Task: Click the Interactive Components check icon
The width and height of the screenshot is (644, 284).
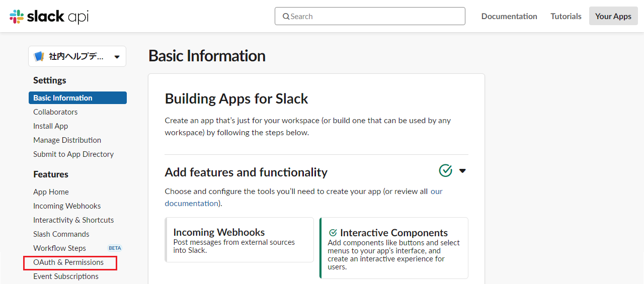Action: click(x=333, y=233)
